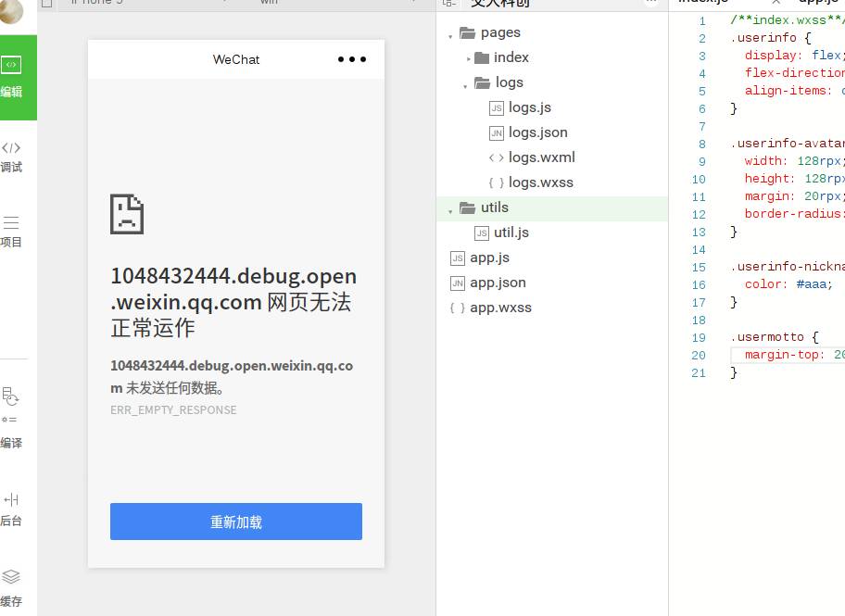Click the braces icon beside logs.wxss
The image size is (845, 616).
click(x=497, y=182)
